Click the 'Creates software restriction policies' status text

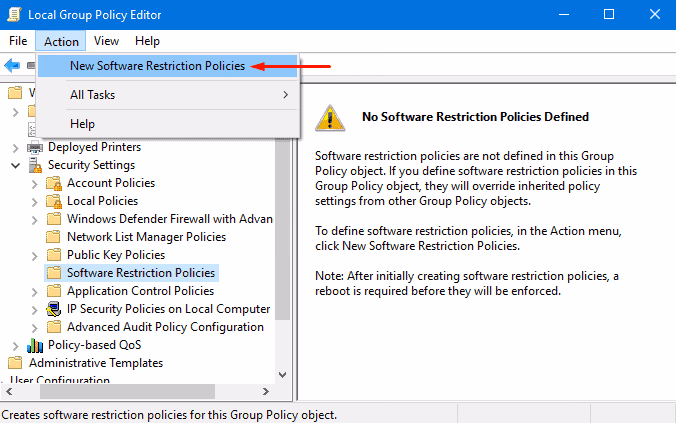coord(169,415)
